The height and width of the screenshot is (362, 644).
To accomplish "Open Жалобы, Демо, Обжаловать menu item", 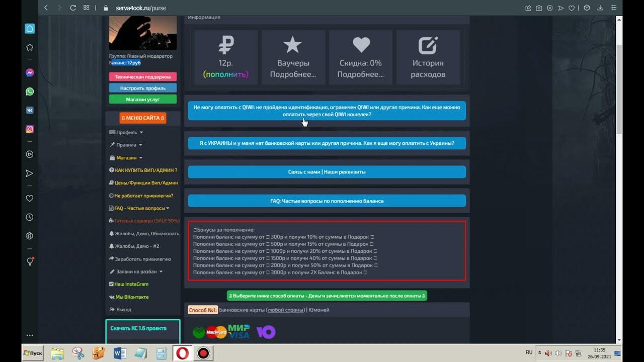I will (144, 233).
